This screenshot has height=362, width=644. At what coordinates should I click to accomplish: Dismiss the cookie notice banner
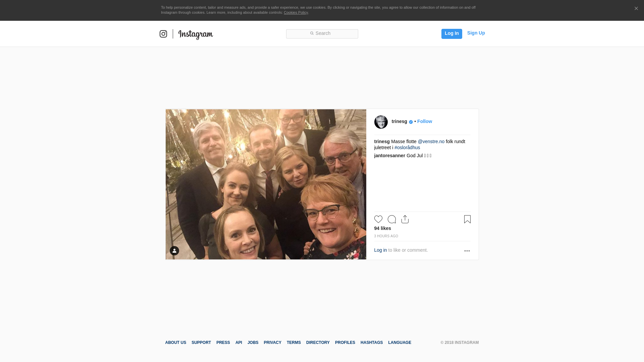(636, 9)
